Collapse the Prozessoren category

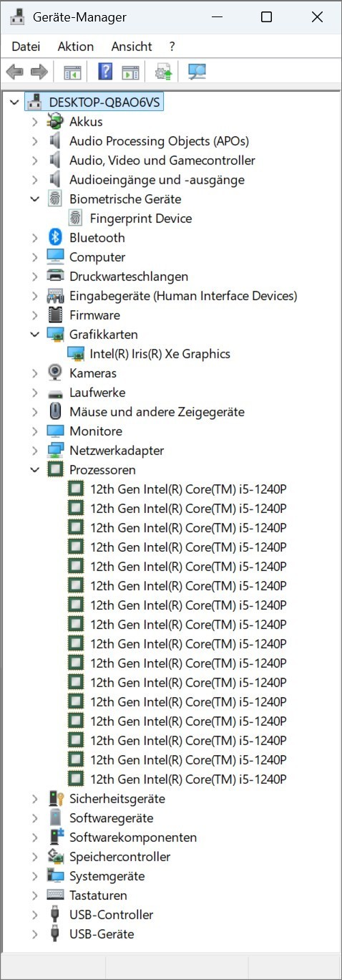(x=34, y=470)
